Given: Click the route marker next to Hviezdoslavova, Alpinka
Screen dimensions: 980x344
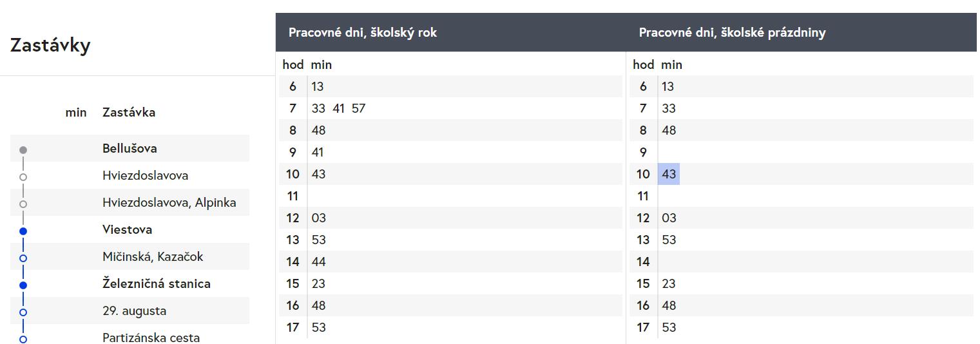Looking at the screenshot, I should [x=23, y=204].
